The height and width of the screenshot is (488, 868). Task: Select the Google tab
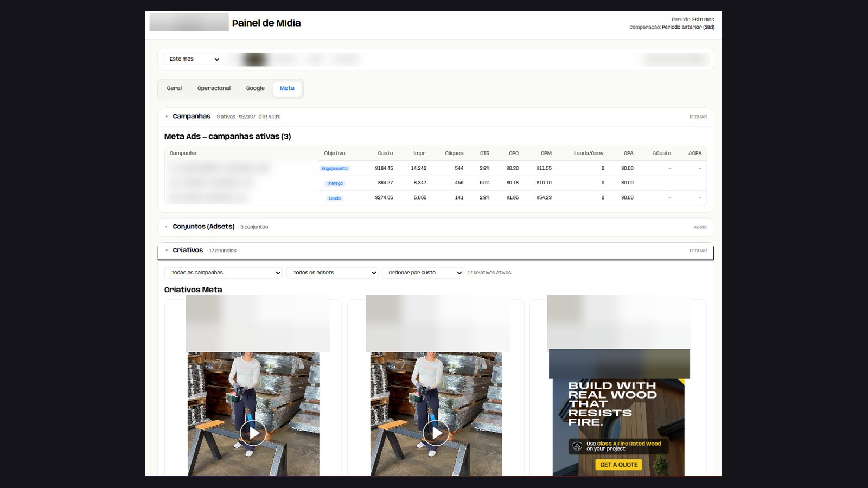[x=255, y=88]
